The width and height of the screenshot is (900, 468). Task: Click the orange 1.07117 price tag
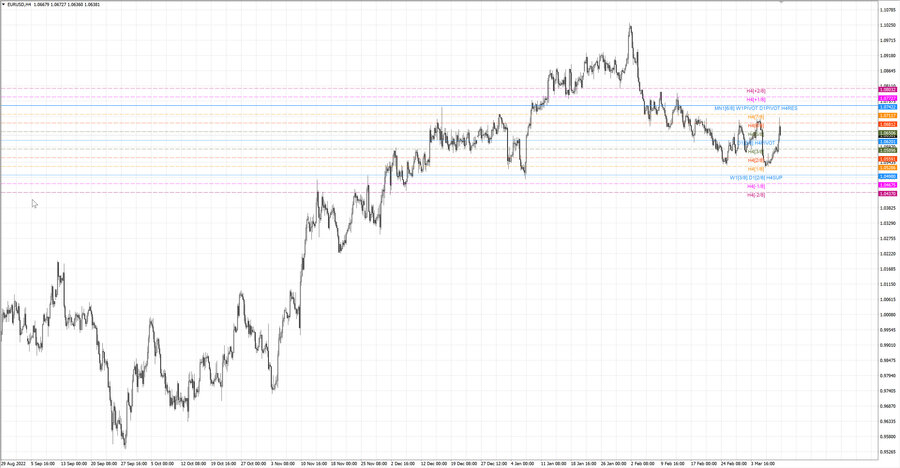point(888,115)
